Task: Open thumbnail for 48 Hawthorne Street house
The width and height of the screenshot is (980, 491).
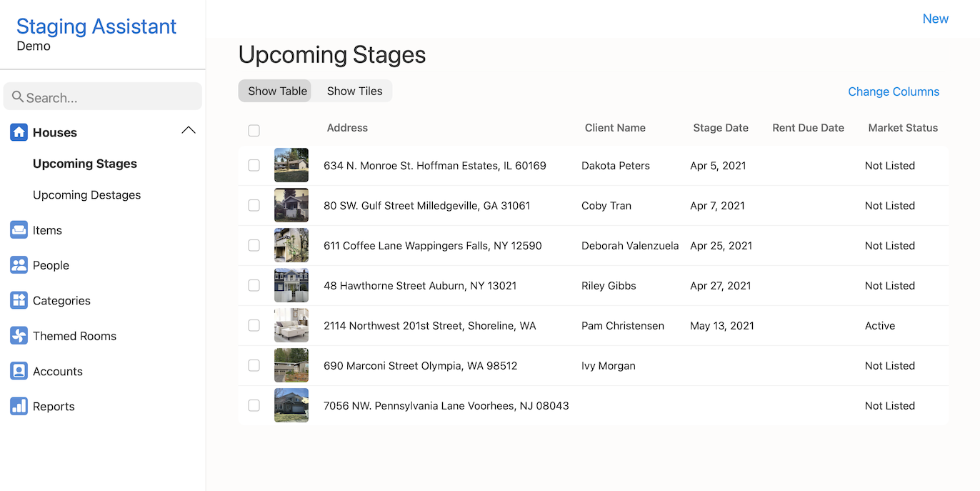Action: [291, 285]
